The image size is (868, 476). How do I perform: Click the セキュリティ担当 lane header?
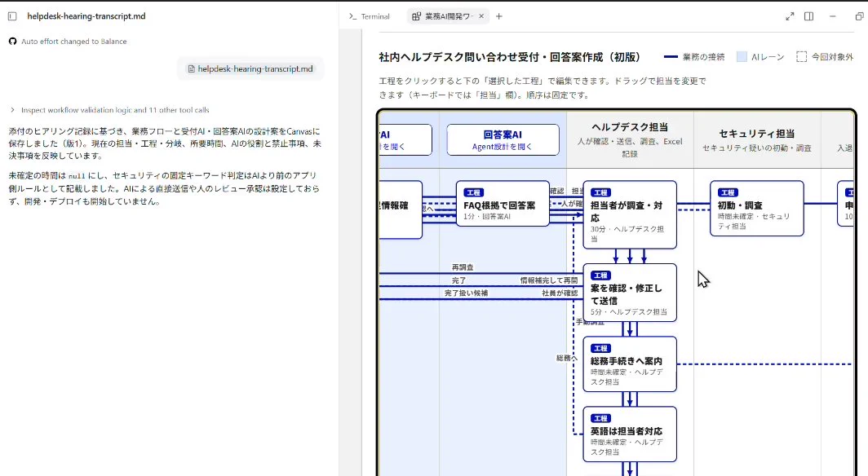(757, 140)
